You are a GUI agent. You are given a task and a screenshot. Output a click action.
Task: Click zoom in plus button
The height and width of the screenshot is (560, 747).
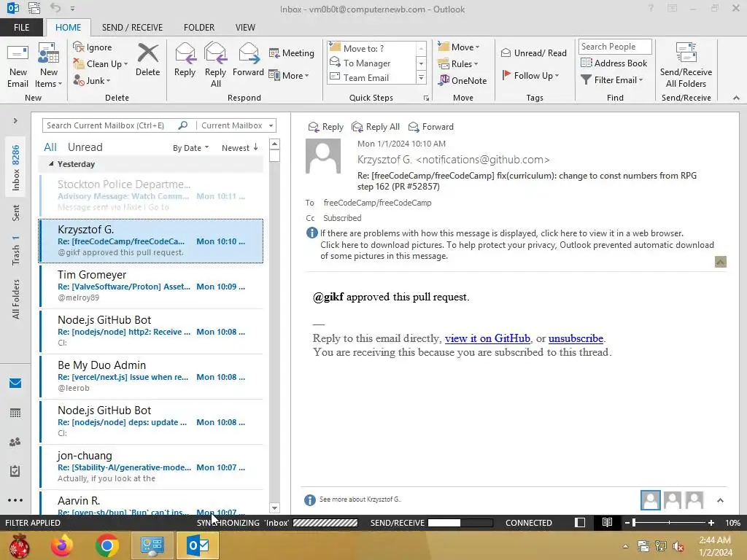pos(711,523)
